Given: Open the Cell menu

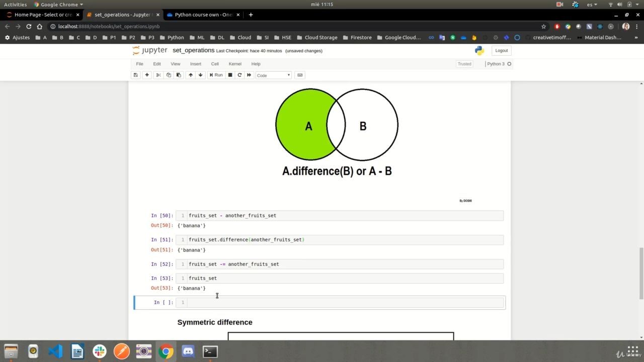Looking at the screenshot, I should pos(215,64).
